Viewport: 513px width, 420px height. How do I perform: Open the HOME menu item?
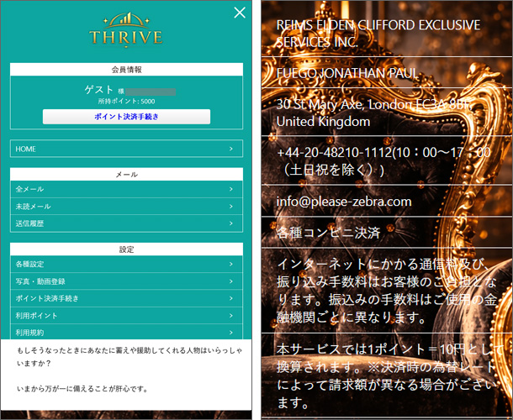pos(126,149)
